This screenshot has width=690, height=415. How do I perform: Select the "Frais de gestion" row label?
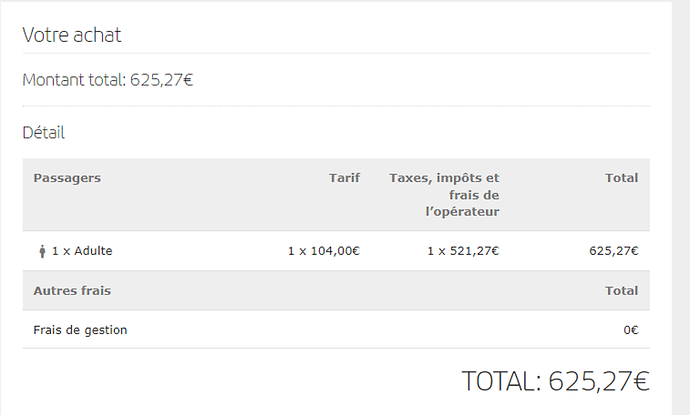click(80, 330)
